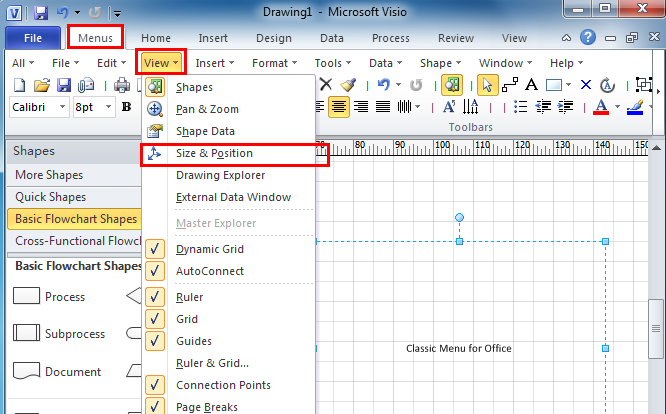The image size is (666, 414).
Task: Open Ruler & Grid... dialog
Action: (x=229, y=363)
